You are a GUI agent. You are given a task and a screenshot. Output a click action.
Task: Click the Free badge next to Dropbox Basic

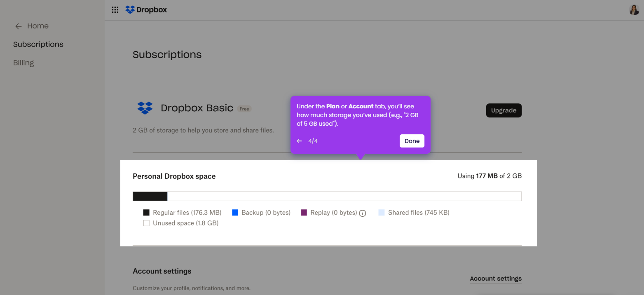pos(244,109)
